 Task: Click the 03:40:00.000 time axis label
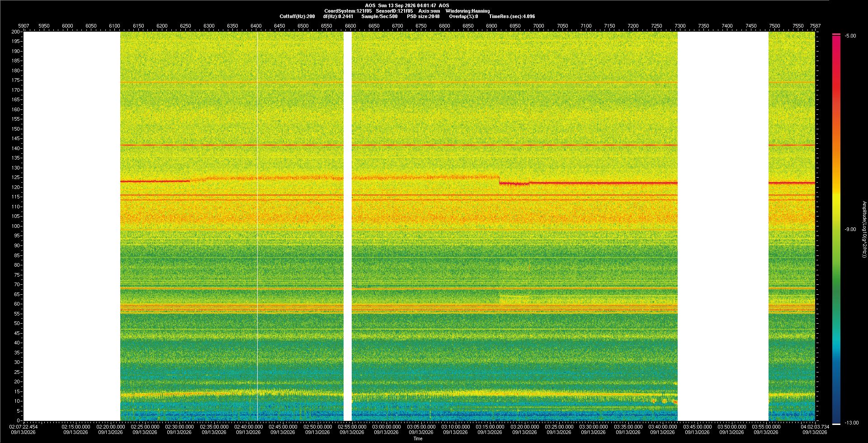(662, 427)
